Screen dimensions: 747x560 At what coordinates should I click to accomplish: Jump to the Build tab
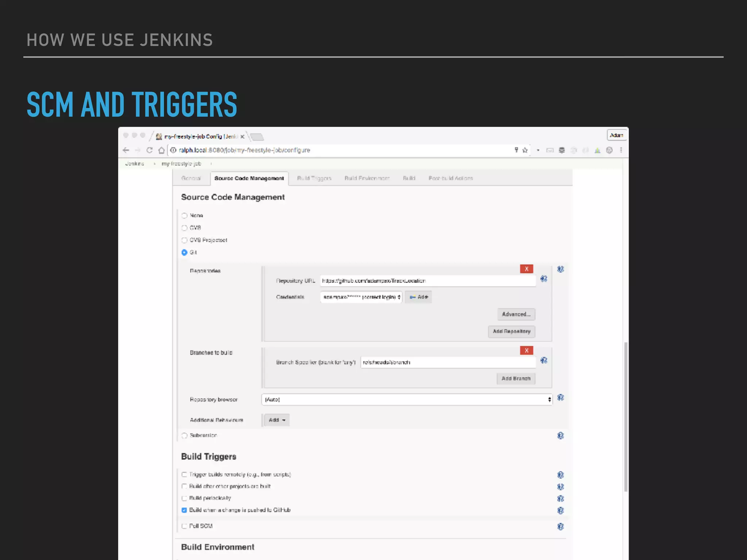[409, 178]
